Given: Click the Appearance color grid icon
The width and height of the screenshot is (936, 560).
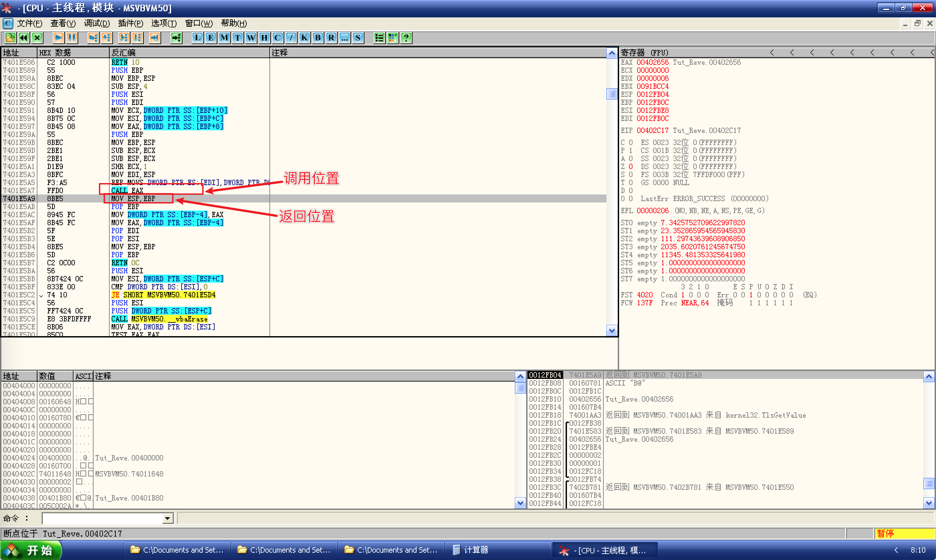Looking at the screenshot, I should (x=392, y=38).
